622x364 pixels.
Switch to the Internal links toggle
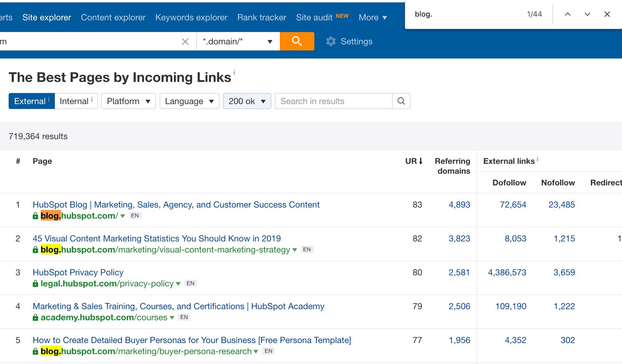[x=76, y=101]
